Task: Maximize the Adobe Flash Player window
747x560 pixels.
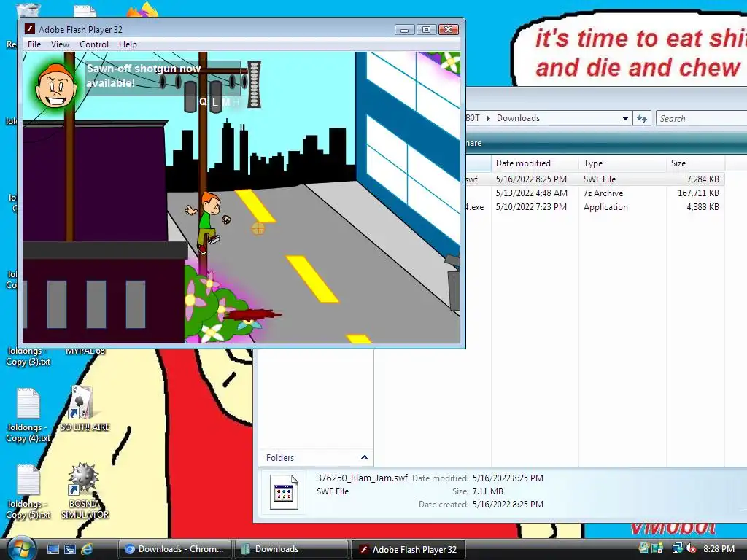Action: click(x=426, y=29)
